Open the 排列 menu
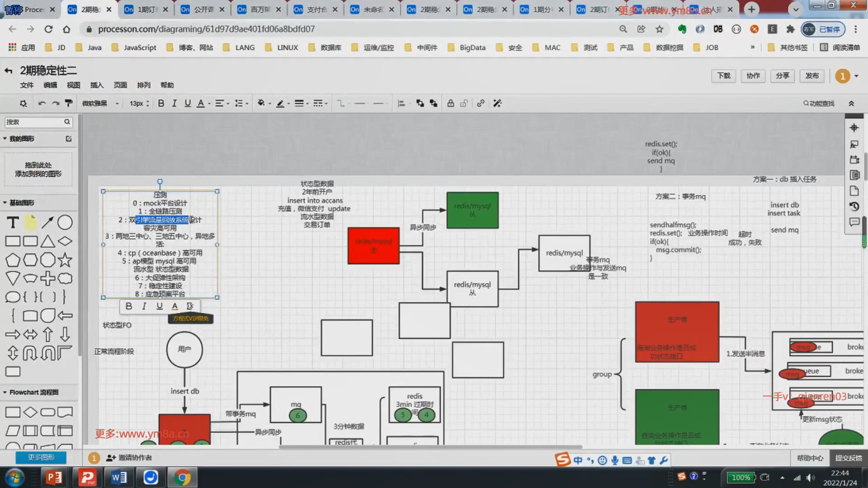The width and height of the screenshot is (868, 488). tap(143, 85)
